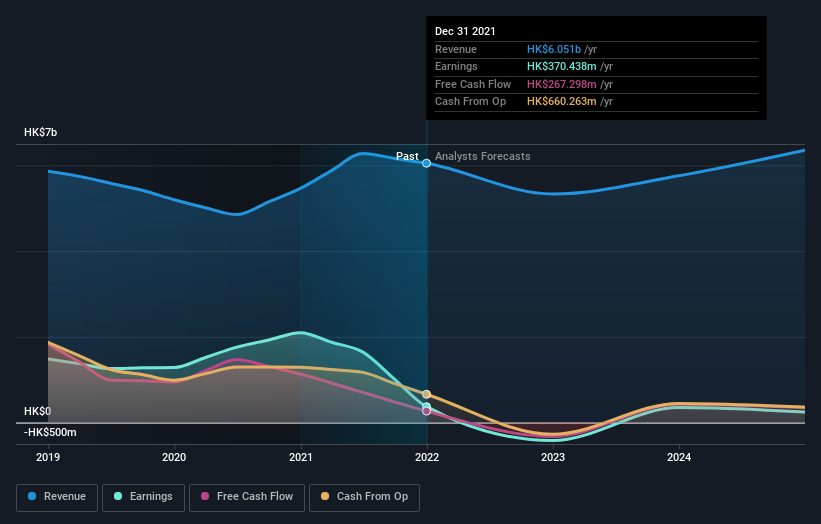Viewport: 821px width, 524px height.
Task: Click the Revenue data point at 2022
Action: click(427, 163)
